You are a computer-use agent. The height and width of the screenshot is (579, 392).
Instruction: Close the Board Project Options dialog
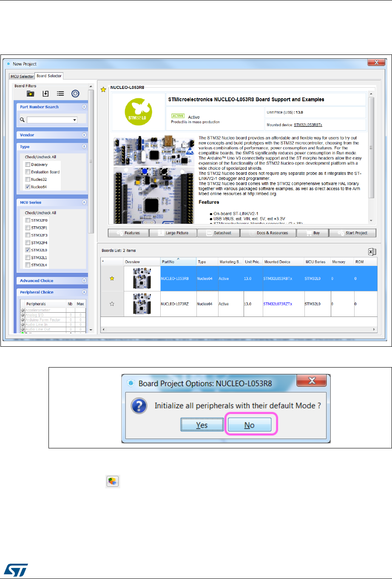312,380
